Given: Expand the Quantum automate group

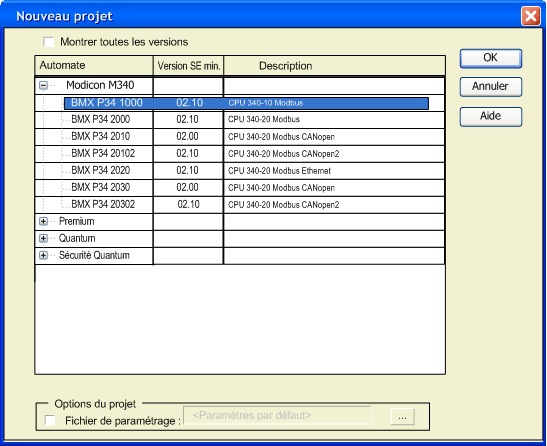Looking at the screenshot, I should point(43,238).
